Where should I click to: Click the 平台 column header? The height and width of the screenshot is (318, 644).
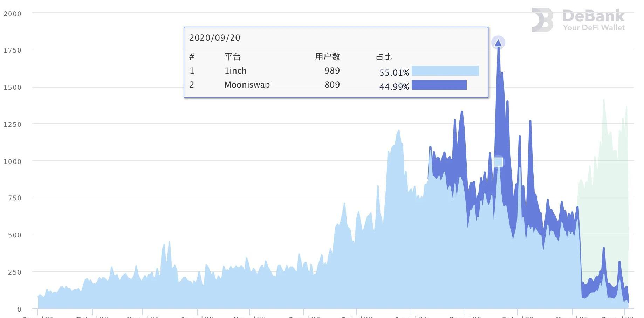232,57
